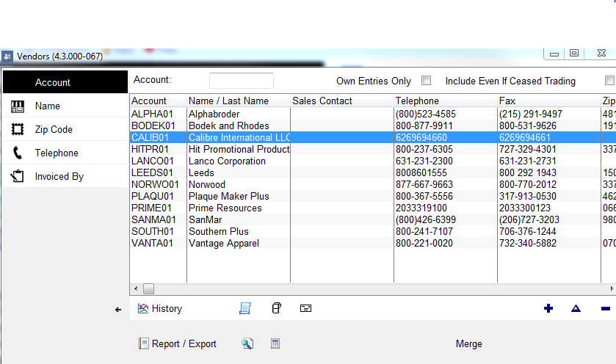Click the Alphabroder vendor name

coord(214,114)
